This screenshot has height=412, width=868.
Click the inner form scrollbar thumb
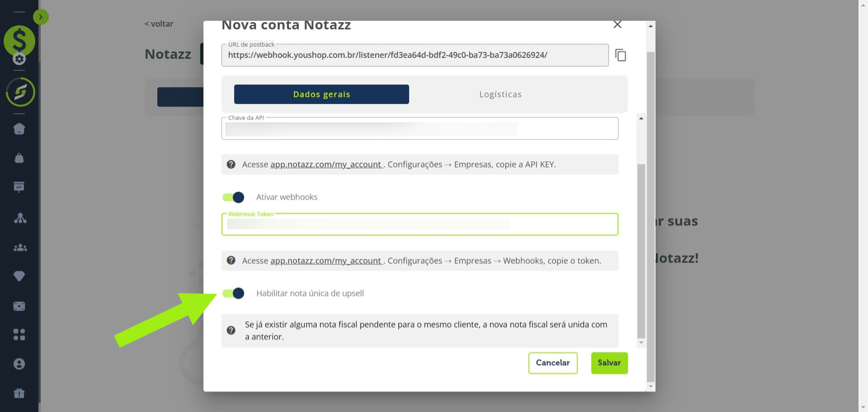coord(641,251)
